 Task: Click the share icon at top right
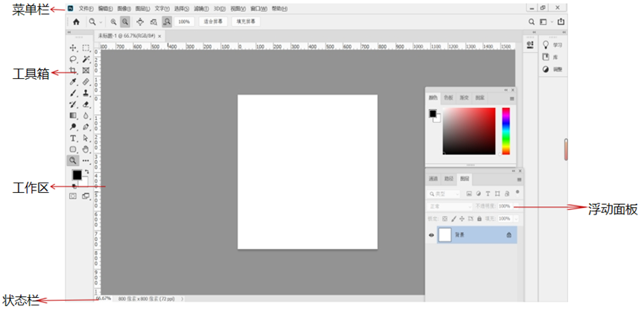(x=561, y=22)
